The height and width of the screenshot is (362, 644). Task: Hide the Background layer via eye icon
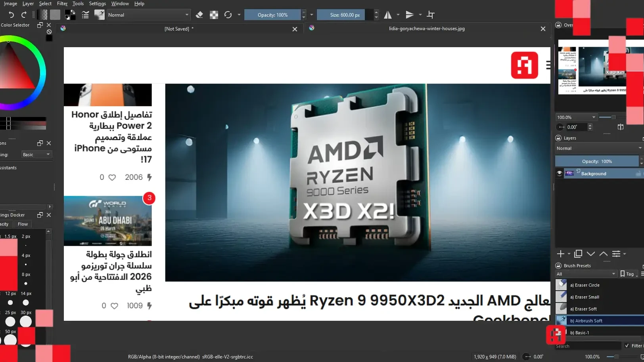pos(560,174)
